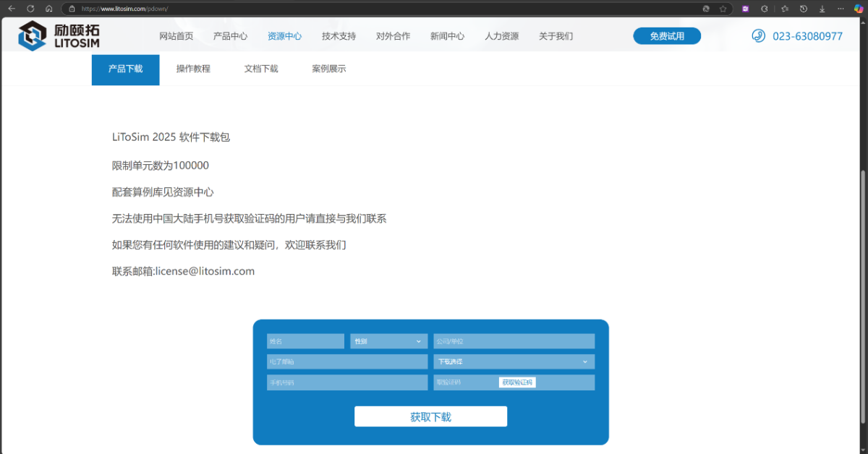Open the 关于我们 menu item
The width and height of the screenshot is (868, 454).
click(556, 36)
